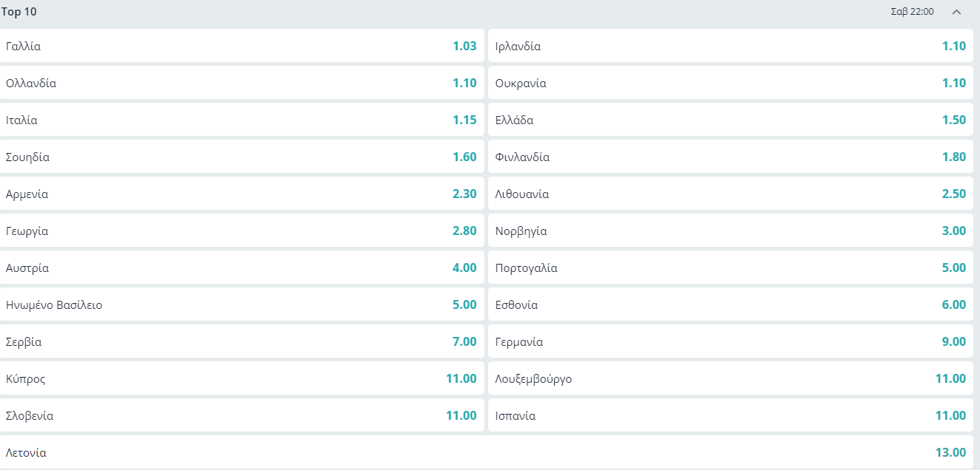Pick Ιρλανδία Top 10 bet
The width and height of the screenshot is (980, 470).
[731, 46]
